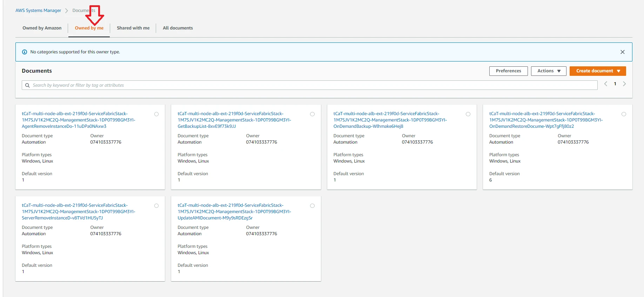Select the OnDemandRestoreDocume document radio button
This screenshot has height=297, width=644.
(624, 114)
